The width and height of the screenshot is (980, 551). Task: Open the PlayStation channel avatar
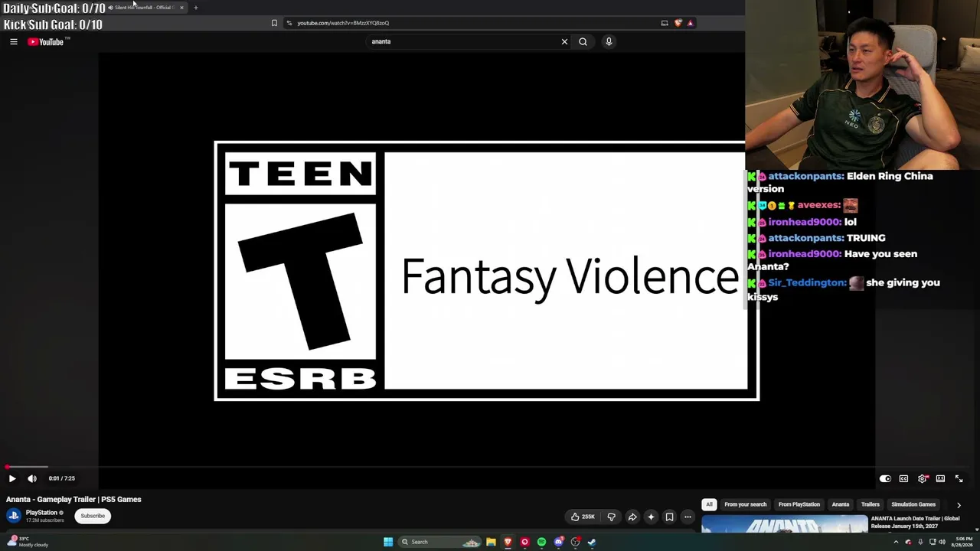click(x=14, y=516)
